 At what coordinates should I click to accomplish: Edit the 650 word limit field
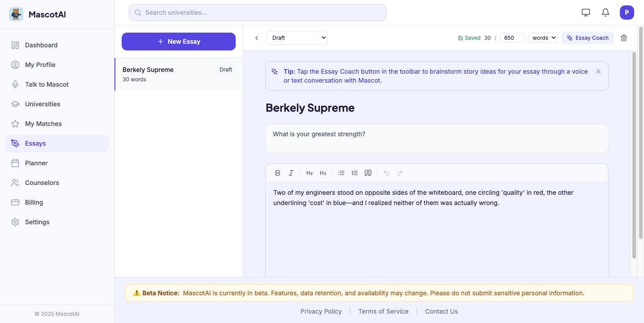pyautogui.click(x=512, y=38)
